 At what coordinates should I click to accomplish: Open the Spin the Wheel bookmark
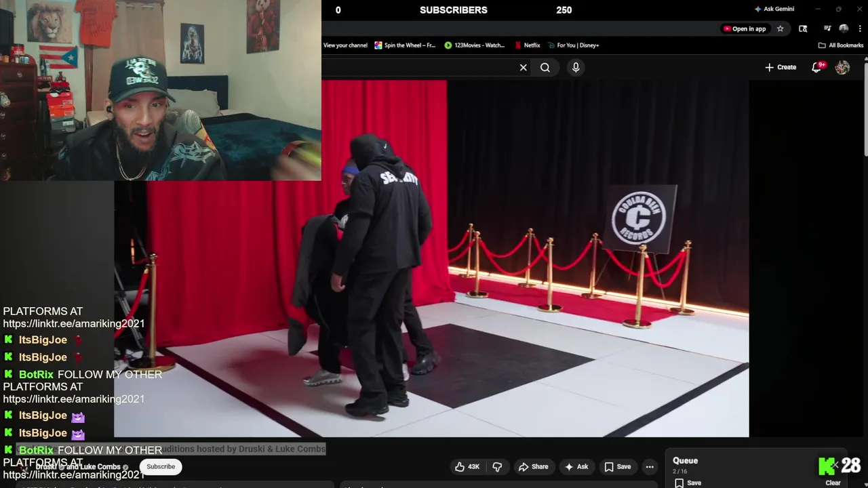tap(405, 45)
